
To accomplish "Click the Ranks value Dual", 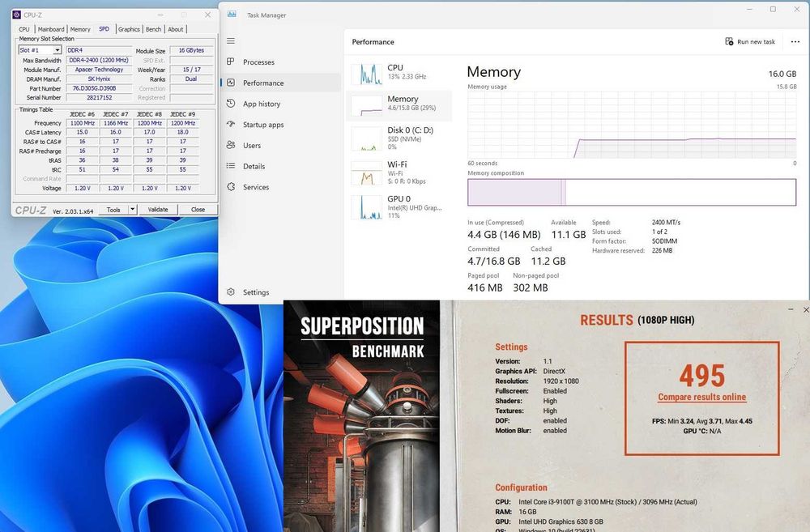I will click(191, 79).
